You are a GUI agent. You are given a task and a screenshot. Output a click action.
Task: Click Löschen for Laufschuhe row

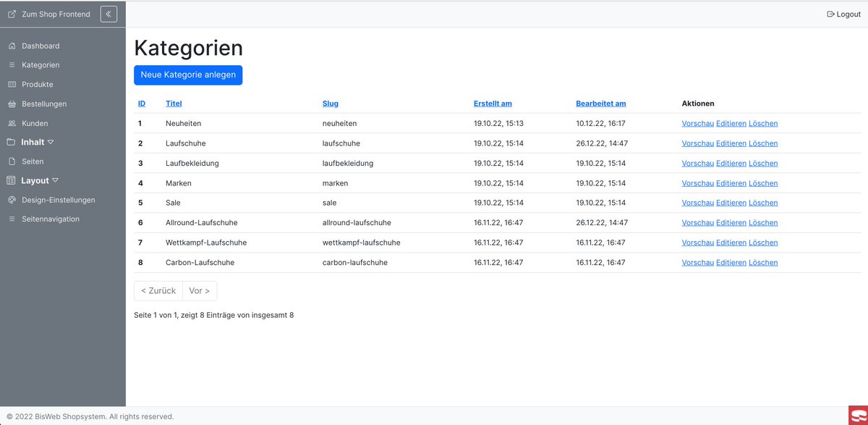tap(763, 143)
